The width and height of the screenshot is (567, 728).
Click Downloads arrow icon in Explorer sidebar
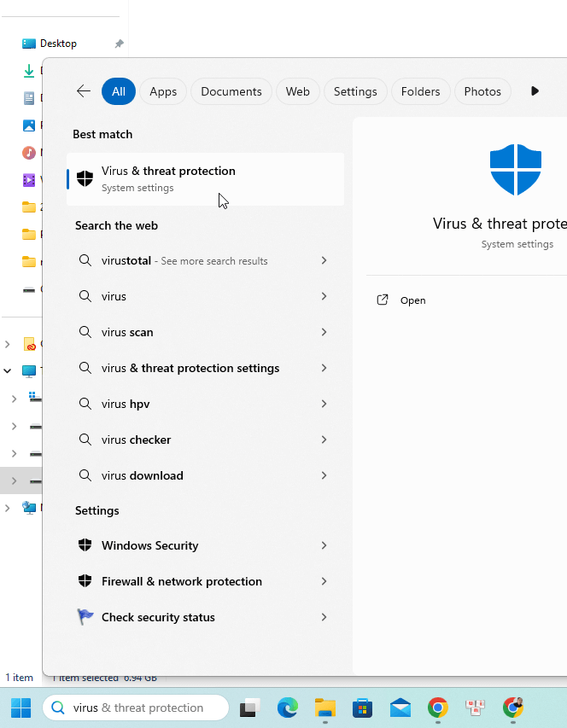pyautogui.click(x=29, y=71)
